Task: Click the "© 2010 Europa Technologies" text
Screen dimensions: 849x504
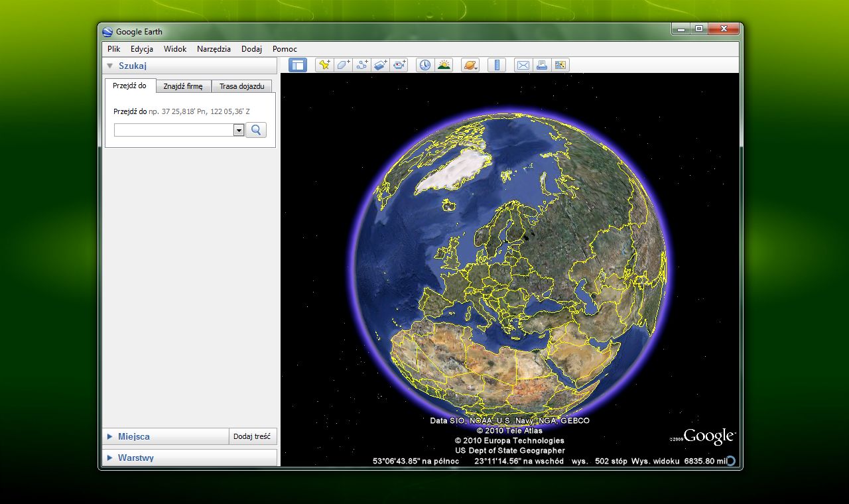Action: click(x=509, y=440)
